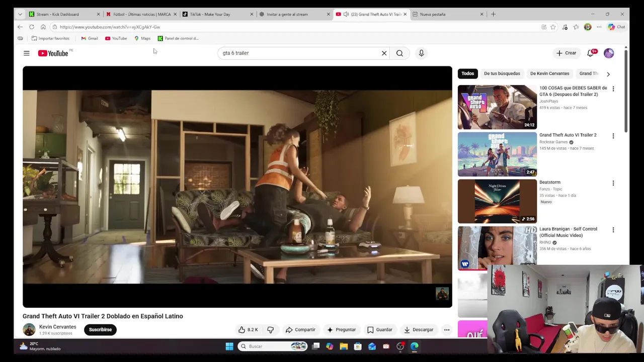Open a new browser tab
The image size is (644, 362).
coord(493,14)
